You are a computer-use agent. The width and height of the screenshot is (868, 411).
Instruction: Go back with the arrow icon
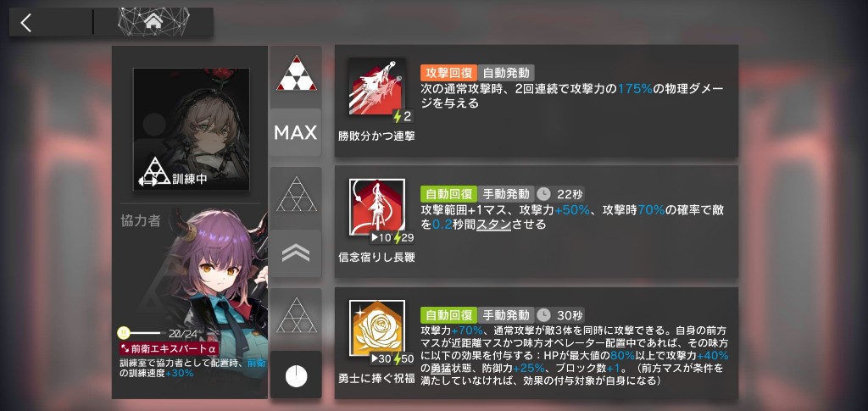26,23
